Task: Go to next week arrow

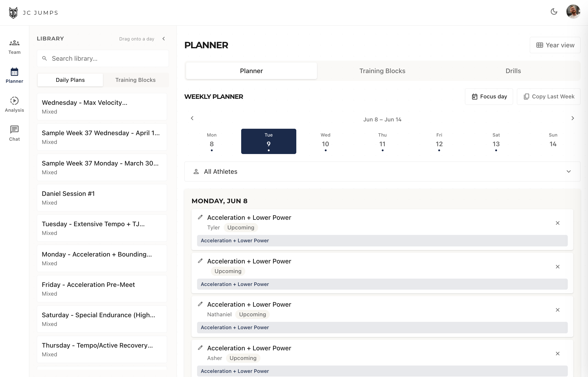Action: click(573, 118)
